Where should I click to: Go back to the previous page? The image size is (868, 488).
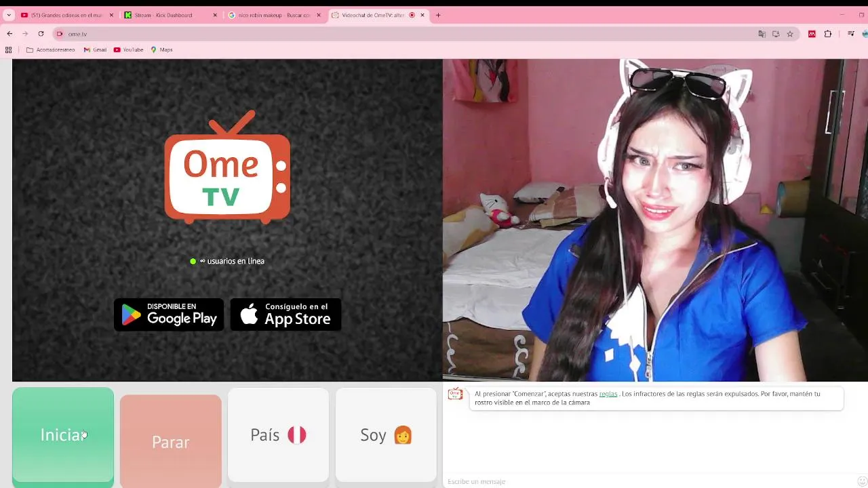tap(9, 34)
